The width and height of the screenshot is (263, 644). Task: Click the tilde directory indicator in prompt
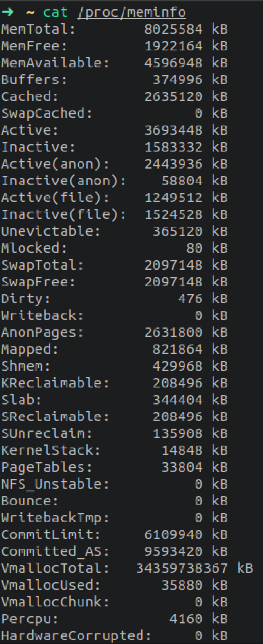30,13
